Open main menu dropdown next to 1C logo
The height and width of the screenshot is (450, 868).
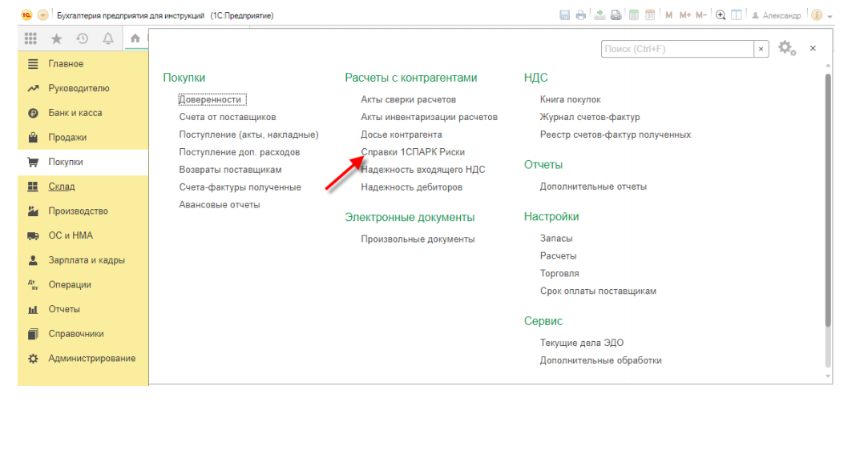point(42,15)
